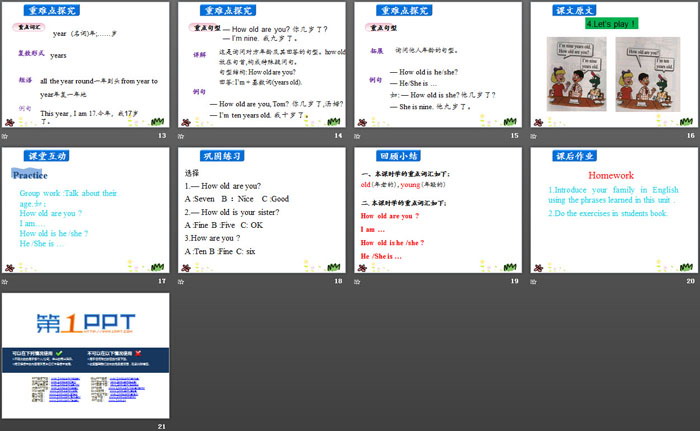
Task: Click slide number 13 label
Action: coord(162,135)
